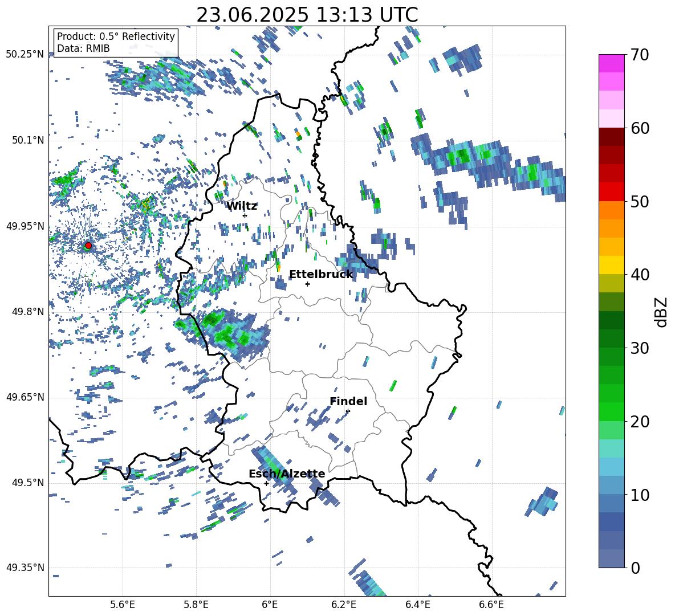Image resolution: width=675 pixels, height=616 pixels.
Task: Click the Findel station cross marker
Action: click(348, 411)
